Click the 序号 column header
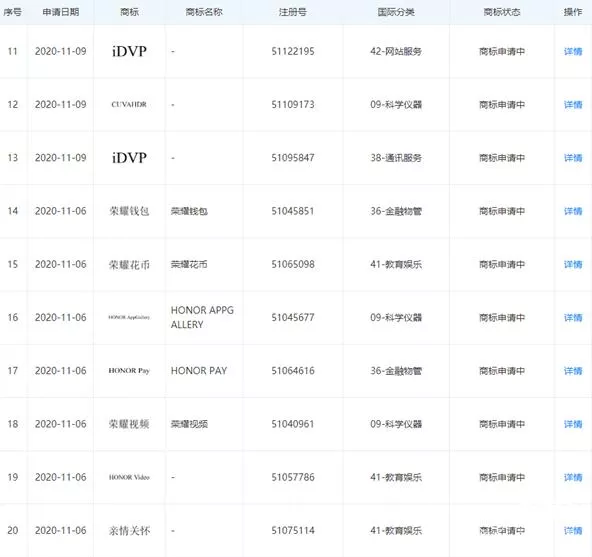The height and width of the screenshot is (557, 592). [x=12, y=12]
